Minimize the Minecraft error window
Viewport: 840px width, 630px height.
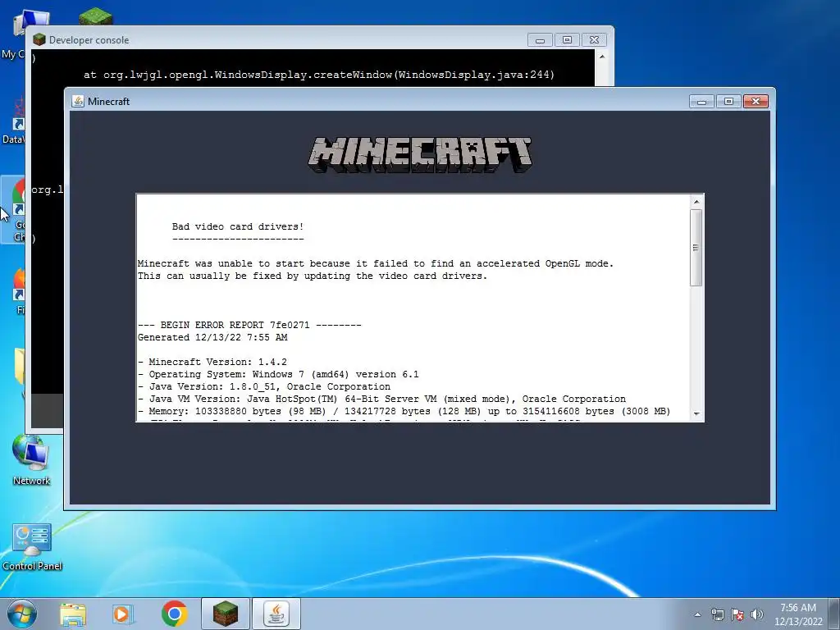coord(702,101)
